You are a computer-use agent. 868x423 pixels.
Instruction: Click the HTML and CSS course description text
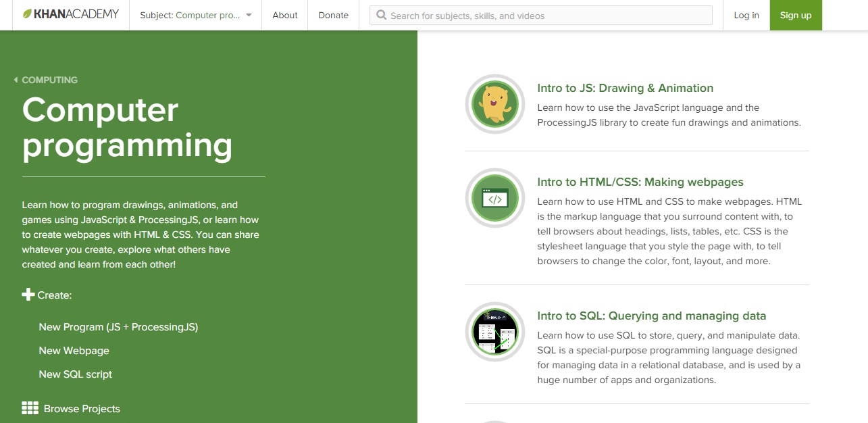click(670, 231)
